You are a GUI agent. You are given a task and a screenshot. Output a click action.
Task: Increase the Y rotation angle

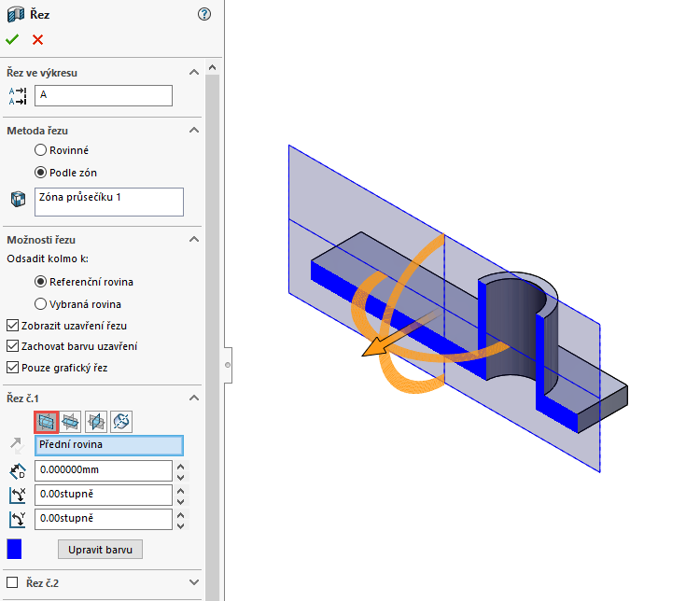click(181, 515)
